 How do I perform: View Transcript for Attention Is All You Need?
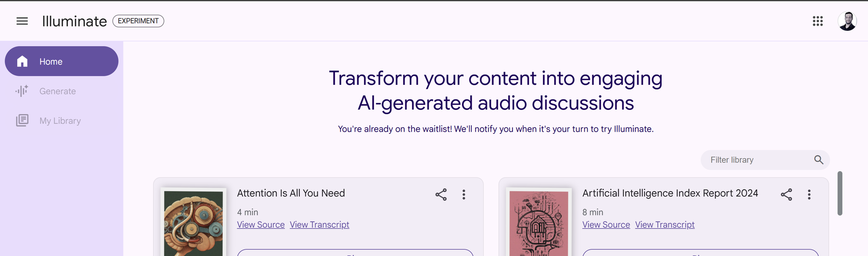(x=319, y=225)
